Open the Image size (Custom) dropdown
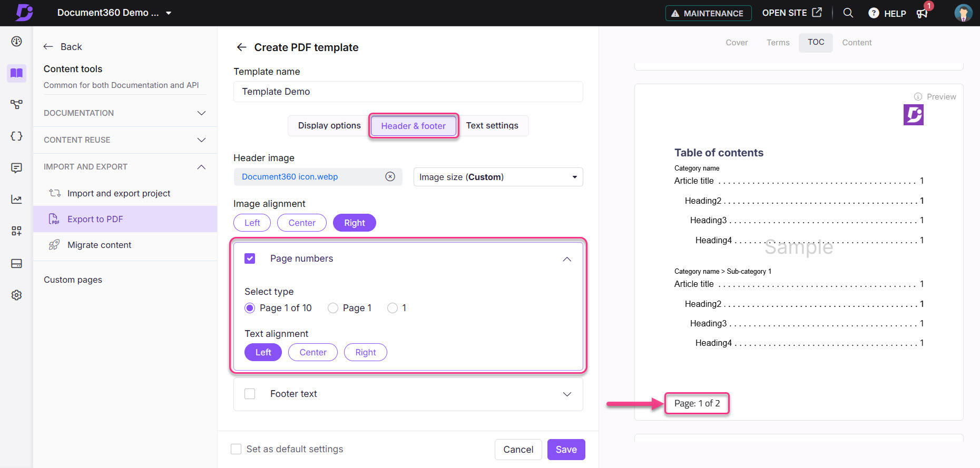Screen dimensions: 980x468 point(498,177)
